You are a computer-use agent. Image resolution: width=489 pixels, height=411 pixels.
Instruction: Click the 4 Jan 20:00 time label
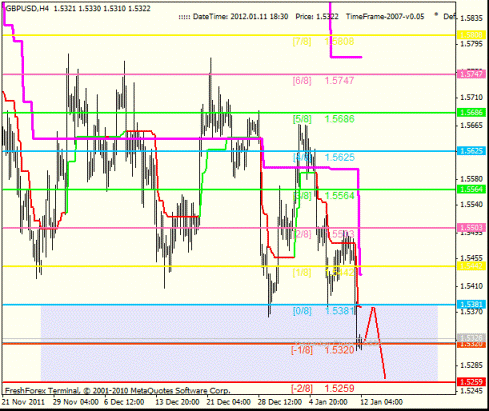coord(328,402)
